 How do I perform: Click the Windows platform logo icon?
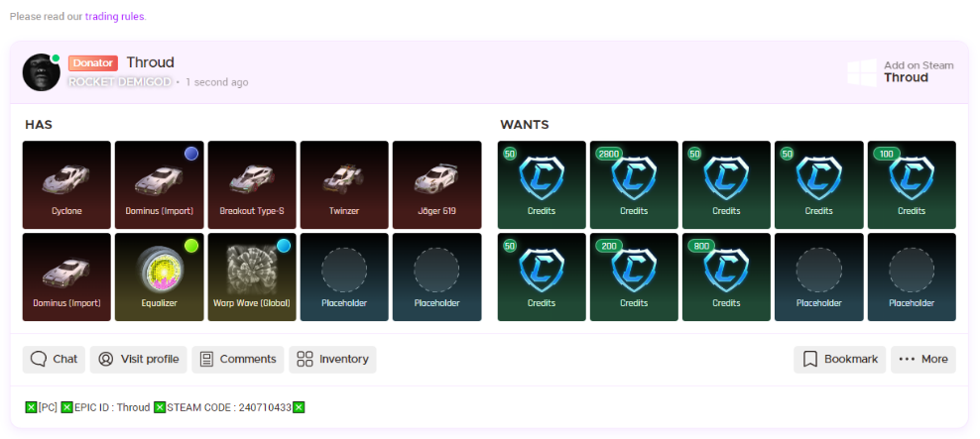point(862,72)
